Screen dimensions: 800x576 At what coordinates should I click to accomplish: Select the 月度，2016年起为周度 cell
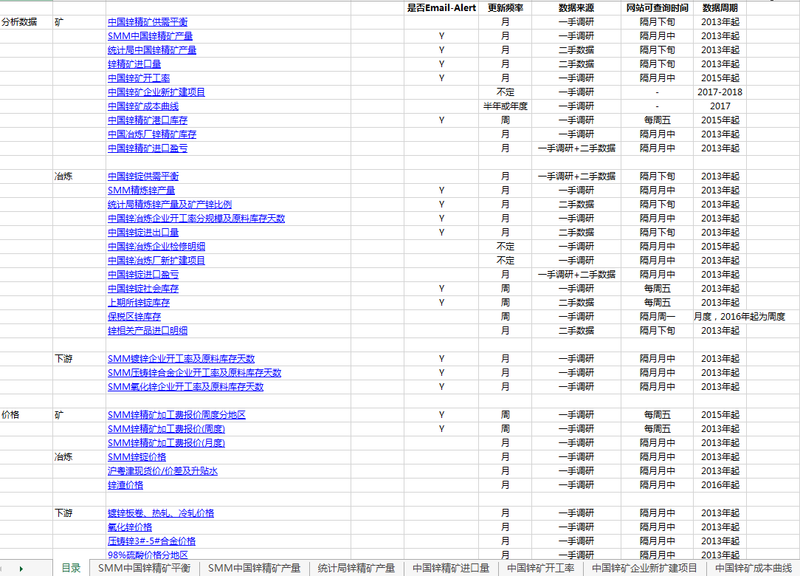(739, 317)
